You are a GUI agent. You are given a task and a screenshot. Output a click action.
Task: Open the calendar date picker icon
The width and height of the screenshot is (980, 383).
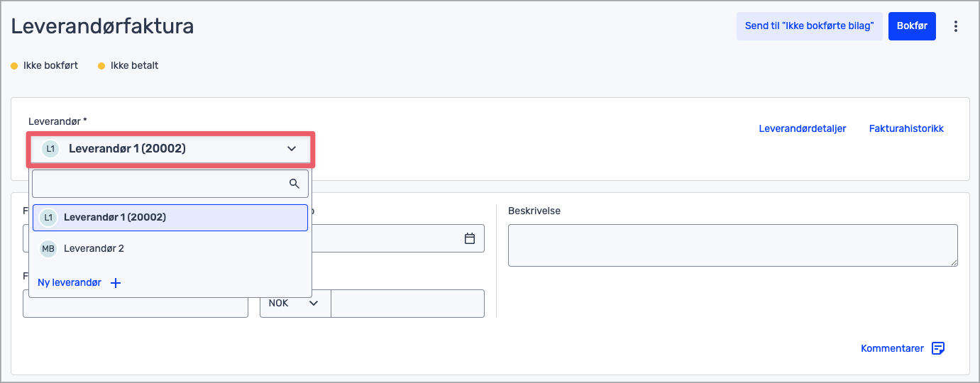point(469,238)
